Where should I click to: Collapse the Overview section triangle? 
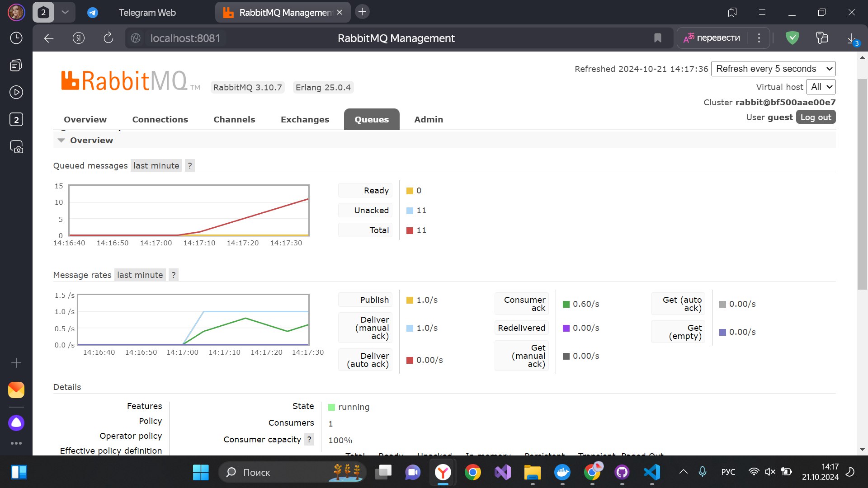click(61, 141)
